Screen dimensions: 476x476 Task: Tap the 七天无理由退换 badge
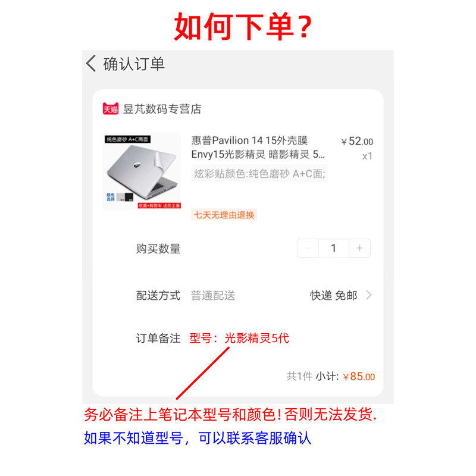(x=224, y=215)
